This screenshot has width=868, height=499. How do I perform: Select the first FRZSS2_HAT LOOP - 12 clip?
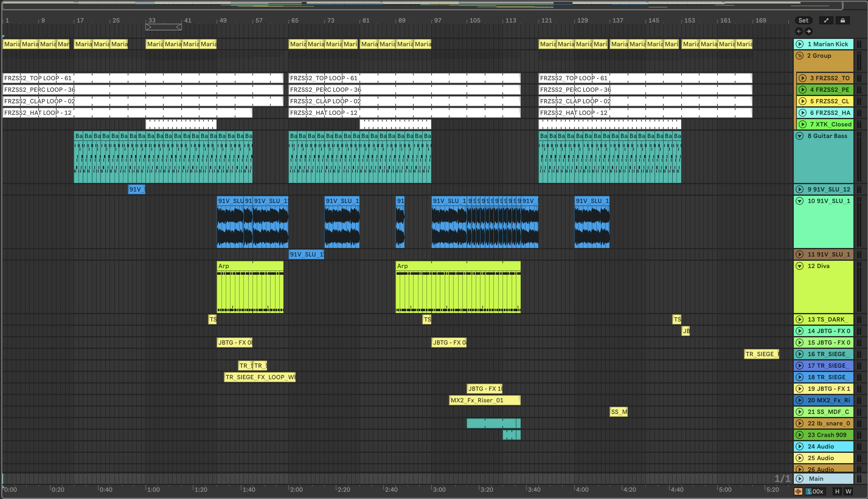pyautogui.click(x=127, y=113)
